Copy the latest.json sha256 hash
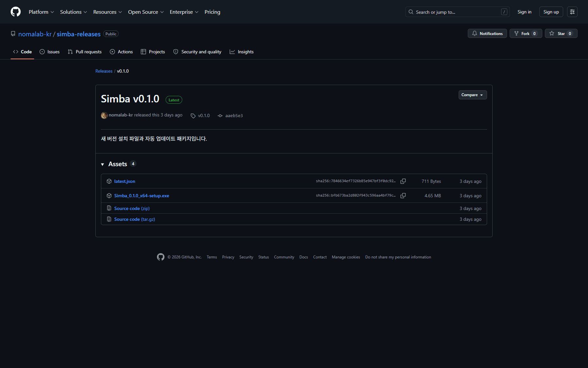Screen dimensions: 588x368 (403, 181)
